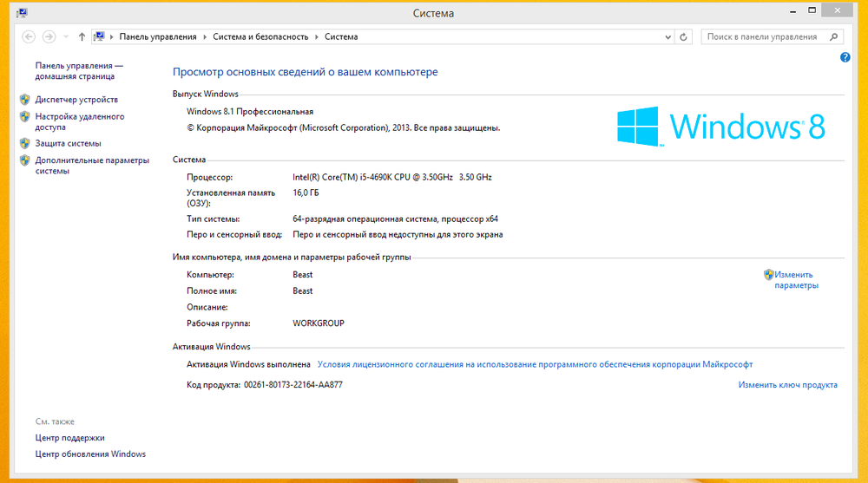This screenshot has width=868, height=483.
Task: Click the computer icon in address bar
Action: pyautogui.click(x=101, y=37)
